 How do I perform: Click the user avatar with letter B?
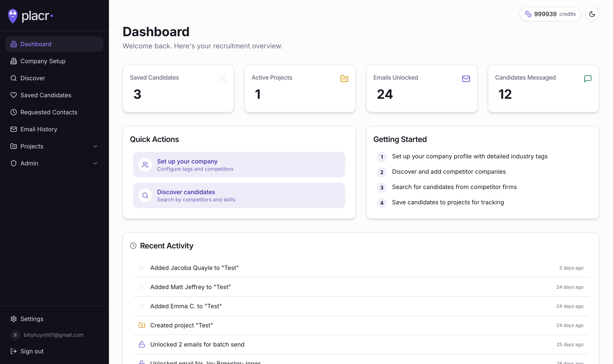tap(15, 335)
